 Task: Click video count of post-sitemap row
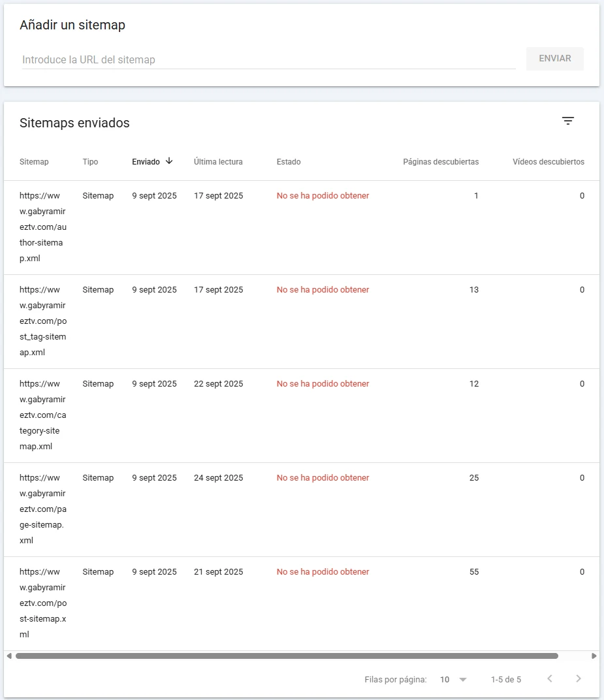(582, 572)
